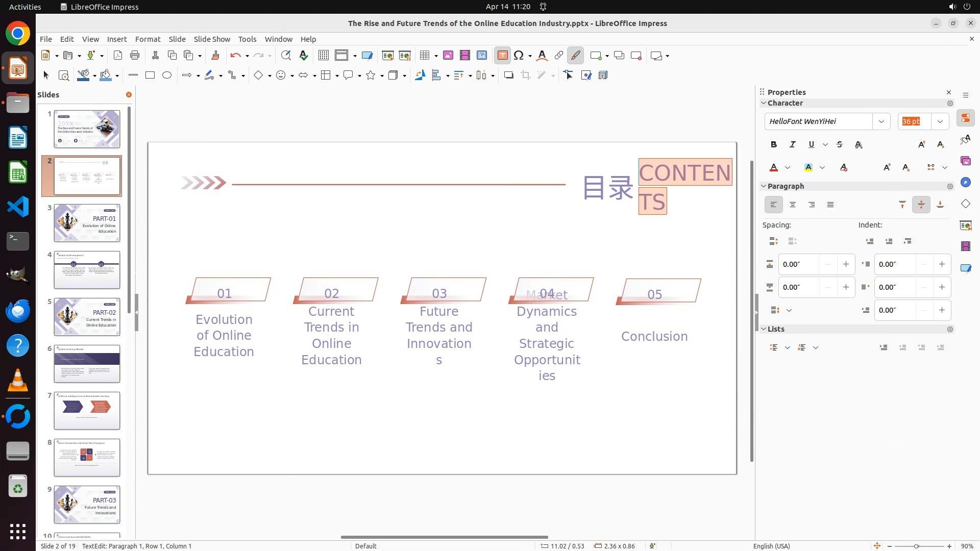Toggle Italic in Character panel
This screenshot has height=551, width=980.
[793, 145]
